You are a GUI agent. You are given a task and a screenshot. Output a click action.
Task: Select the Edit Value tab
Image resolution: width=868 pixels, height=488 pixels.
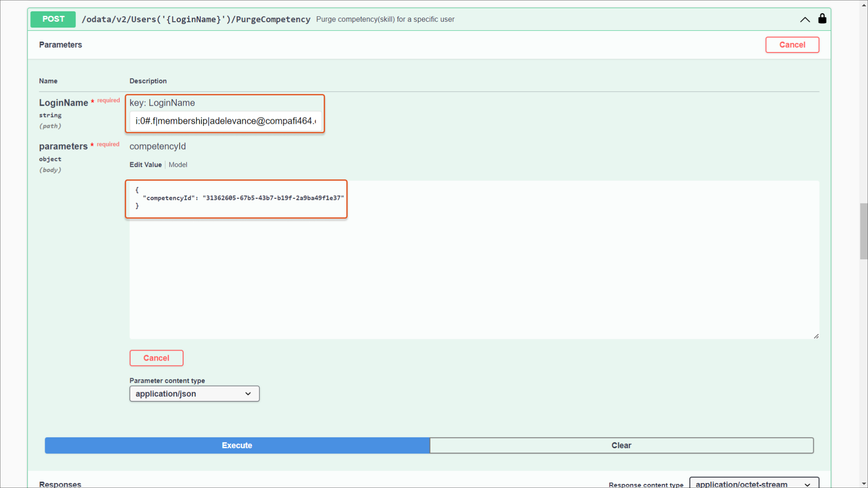[x=145, y=165]
